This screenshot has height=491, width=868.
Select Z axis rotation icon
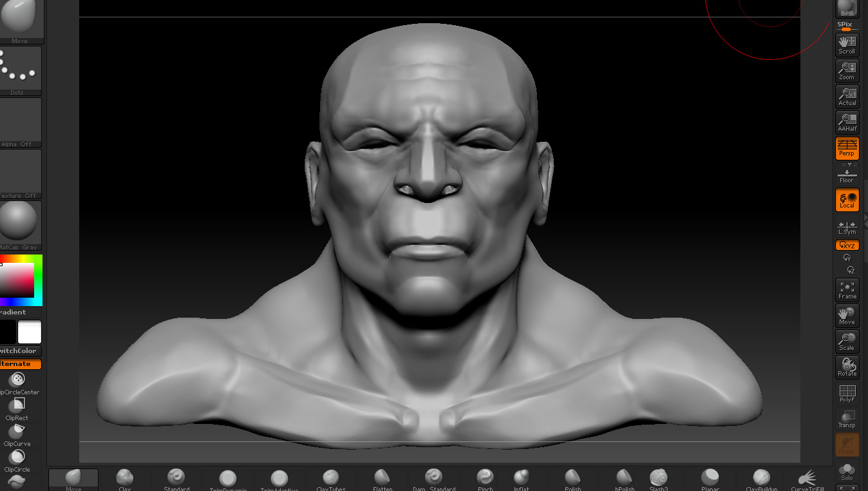tap(851, 270)
